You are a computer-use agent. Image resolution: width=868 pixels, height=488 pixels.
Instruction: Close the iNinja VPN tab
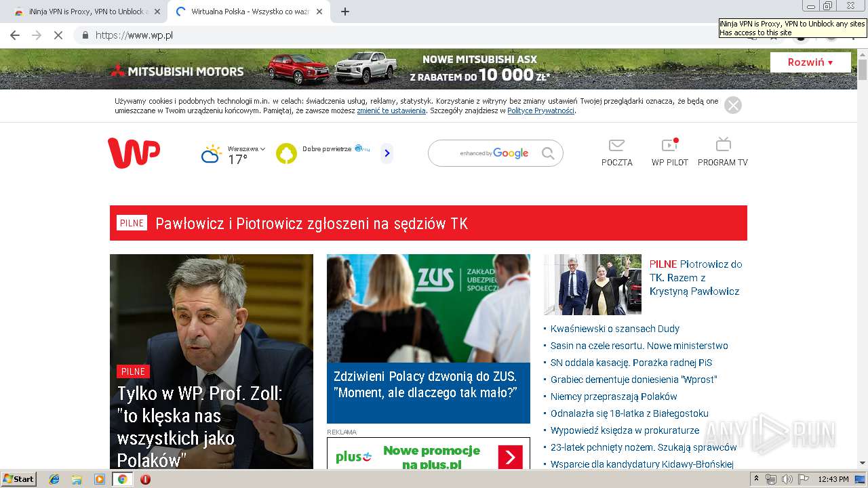(157, 12)
